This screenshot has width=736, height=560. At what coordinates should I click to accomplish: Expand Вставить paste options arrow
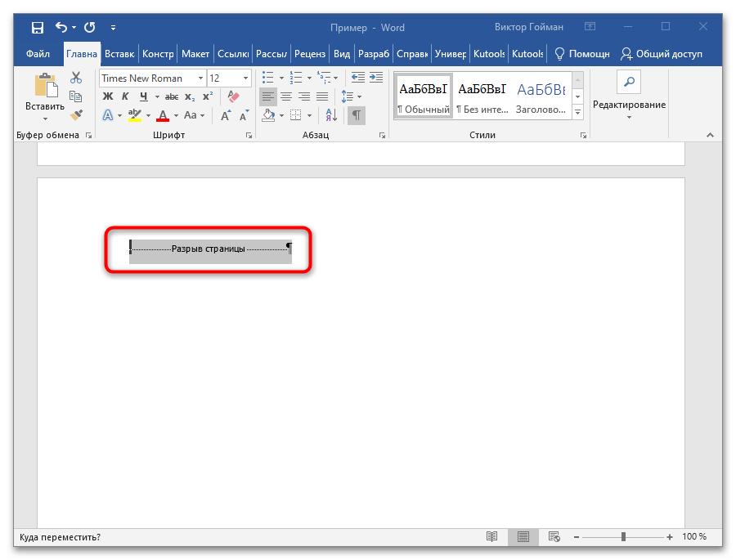click(45, 119)
